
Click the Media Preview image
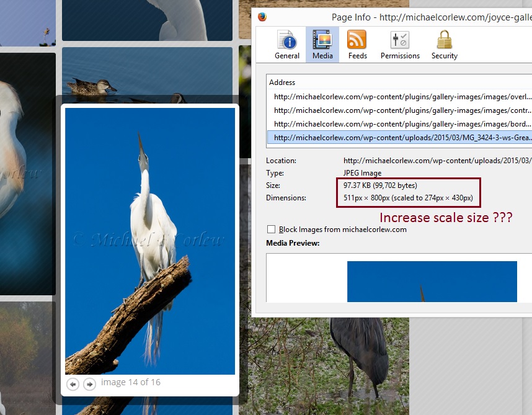coord(432,281)
